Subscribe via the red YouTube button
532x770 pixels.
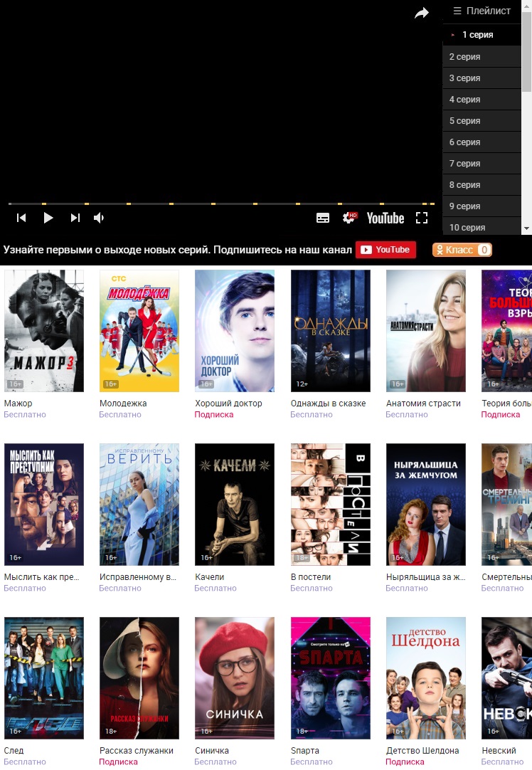(385, 250)
